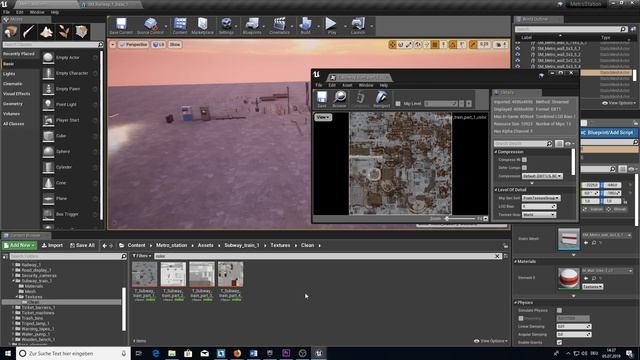Click content browser back arrow

click(x=104, y=245)
